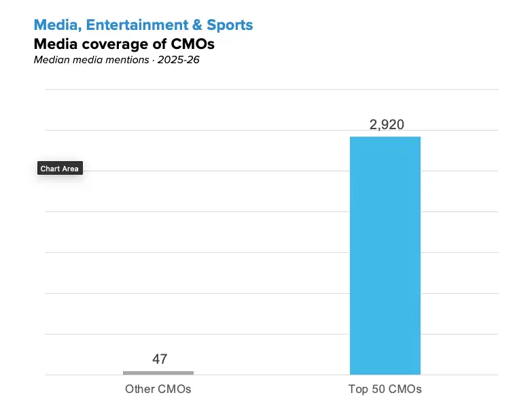Click the 2,920 data label
Image resolution: width=532 pixels, height=412 pixels.
click(x=387, y=124)
